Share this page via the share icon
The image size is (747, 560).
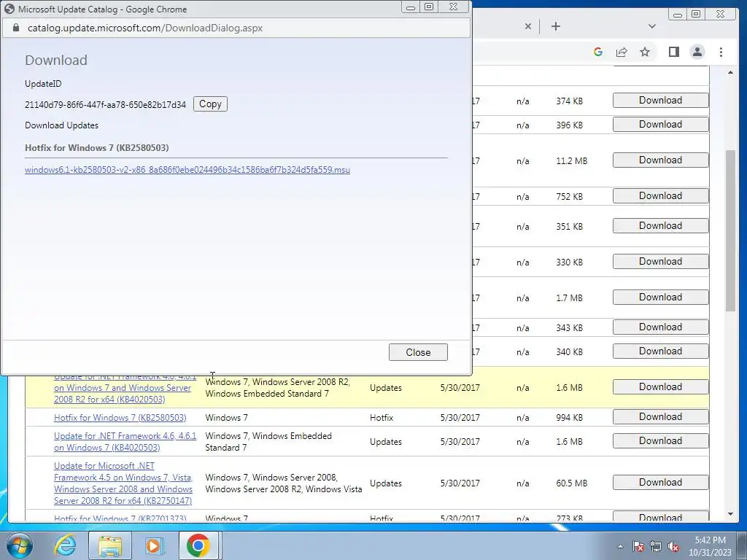(622, 52)
